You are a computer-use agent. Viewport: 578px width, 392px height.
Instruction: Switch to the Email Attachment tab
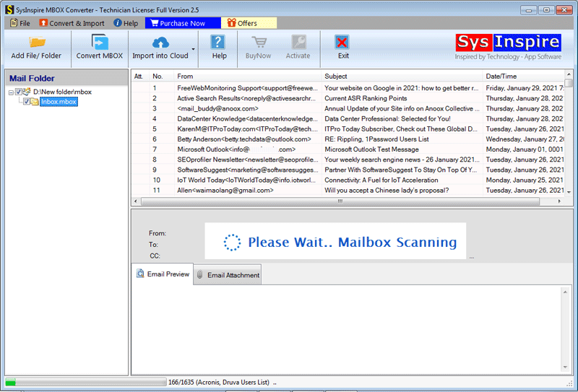228,275
